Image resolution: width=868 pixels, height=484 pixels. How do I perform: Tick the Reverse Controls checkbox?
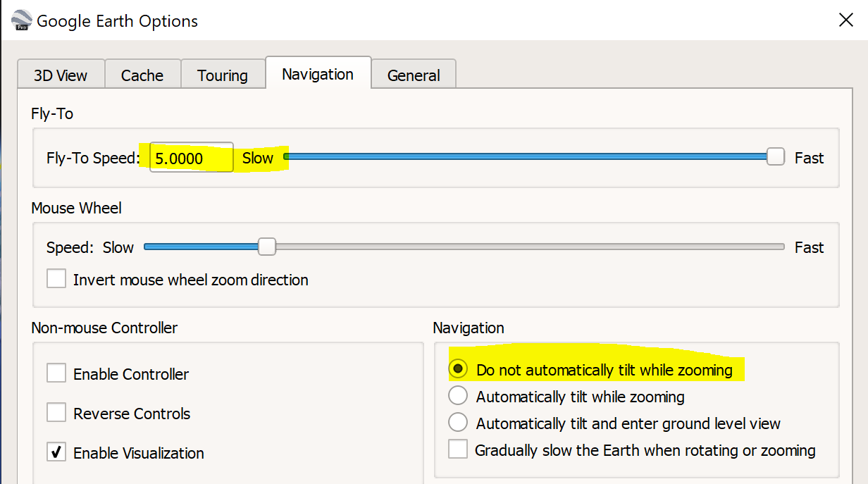(56, 413)
